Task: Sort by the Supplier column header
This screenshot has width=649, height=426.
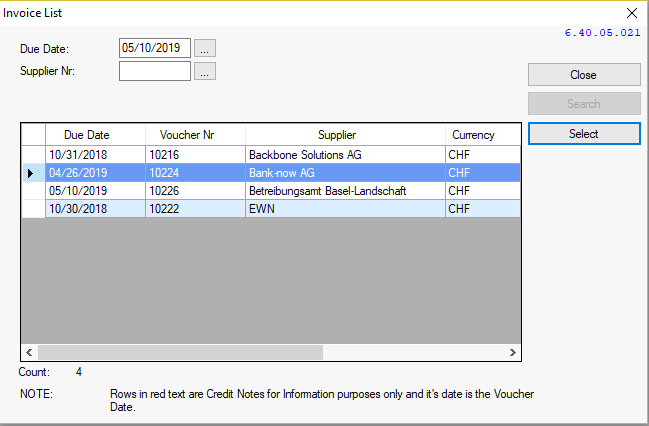Action: point(345,135)
